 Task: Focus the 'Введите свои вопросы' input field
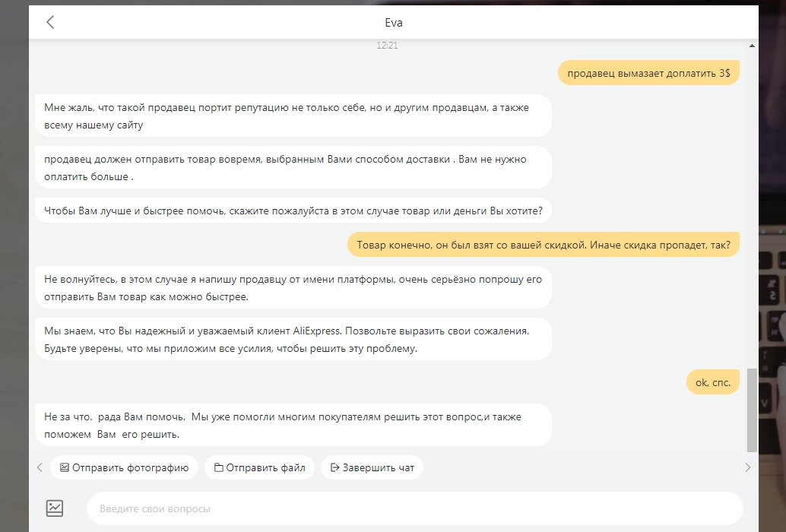pyautogui.click(x=414, y=508)
